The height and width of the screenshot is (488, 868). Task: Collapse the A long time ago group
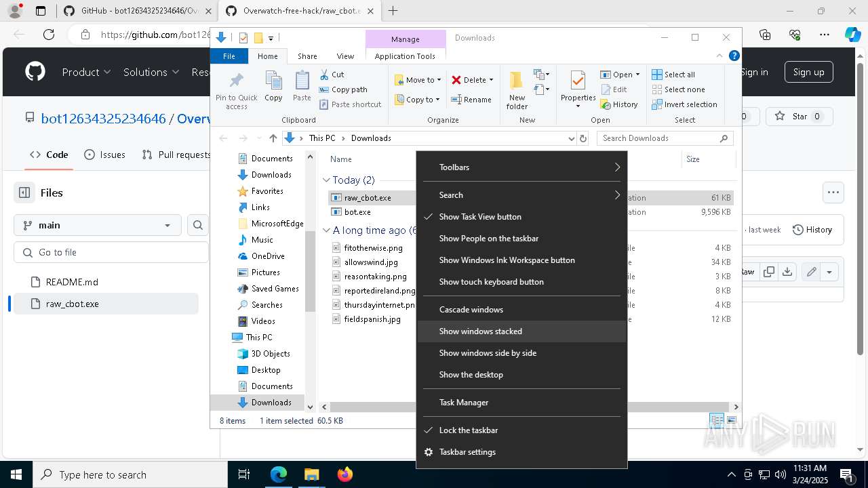coord(327,230)
